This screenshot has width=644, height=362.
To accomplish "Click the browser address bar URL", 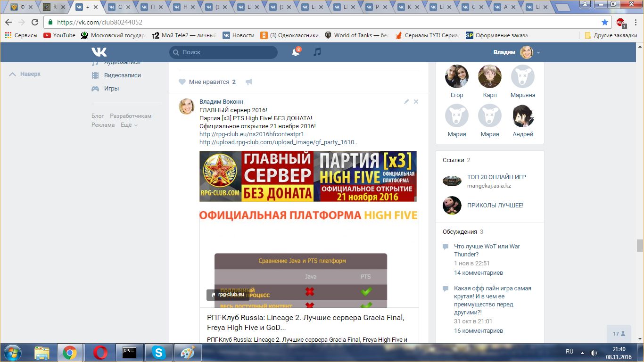I will (99, 22).
